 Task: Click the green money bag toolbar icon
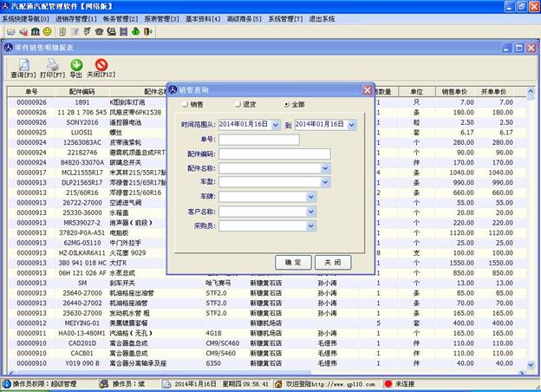point(134,31)
